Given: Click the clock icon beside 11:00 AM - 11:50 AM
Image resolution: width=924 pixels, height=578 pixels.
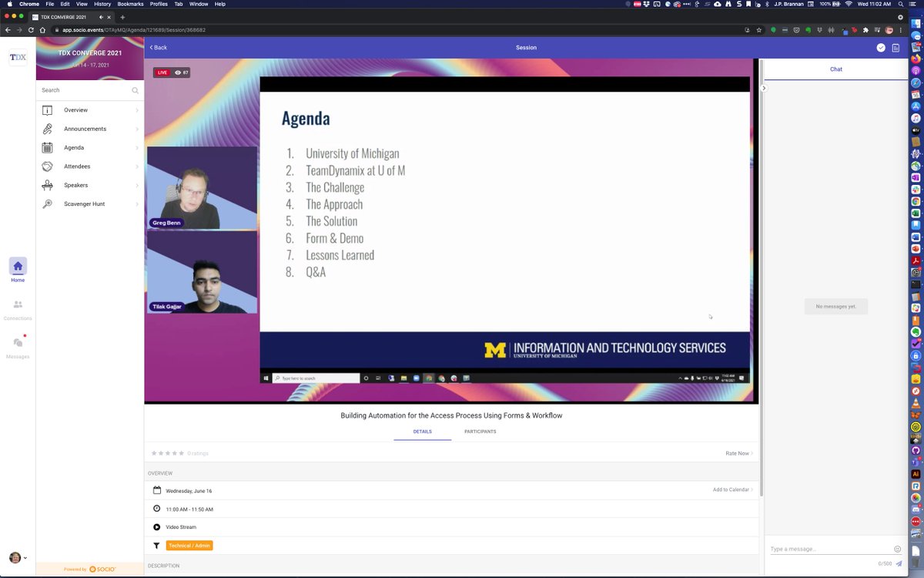Looking at the screenshot, I should tap(156, 509).
